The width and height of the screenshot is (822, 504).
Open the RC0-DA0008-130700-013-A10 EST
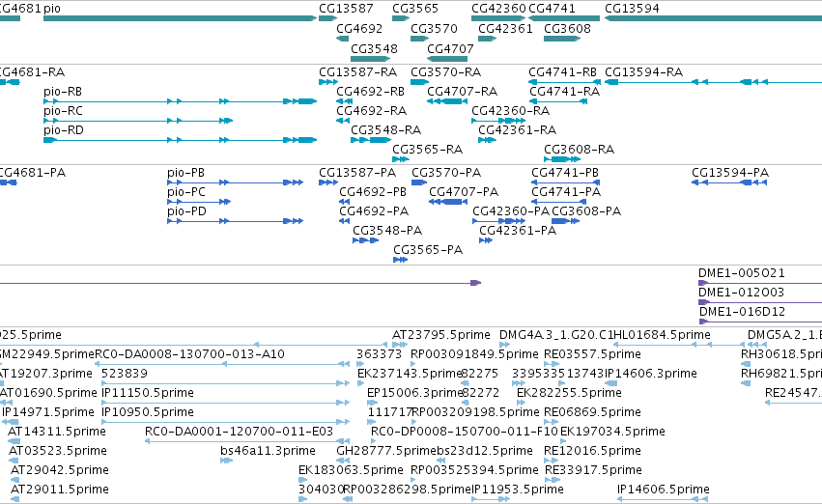pos(222,364)
